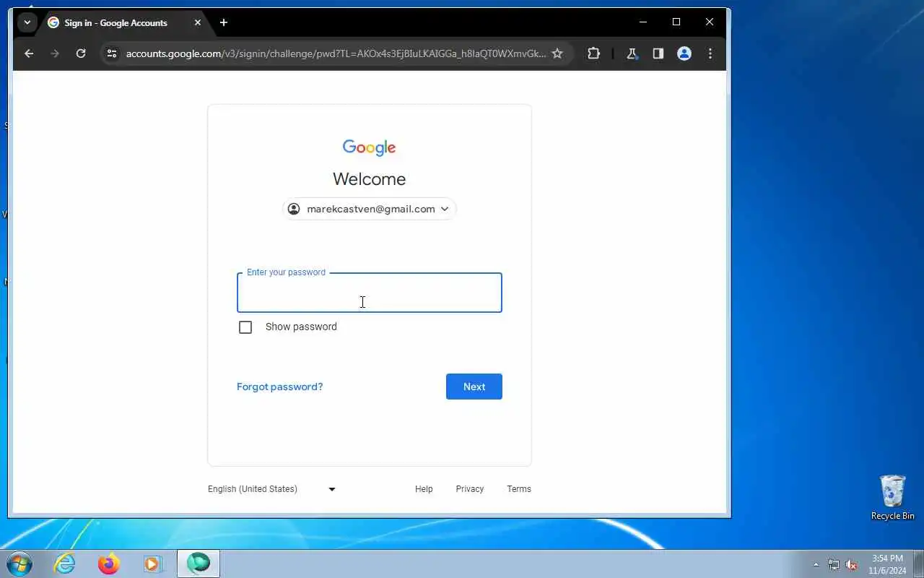View site information icon in address bar
The image size is (924, 578).
coord(111,53)
